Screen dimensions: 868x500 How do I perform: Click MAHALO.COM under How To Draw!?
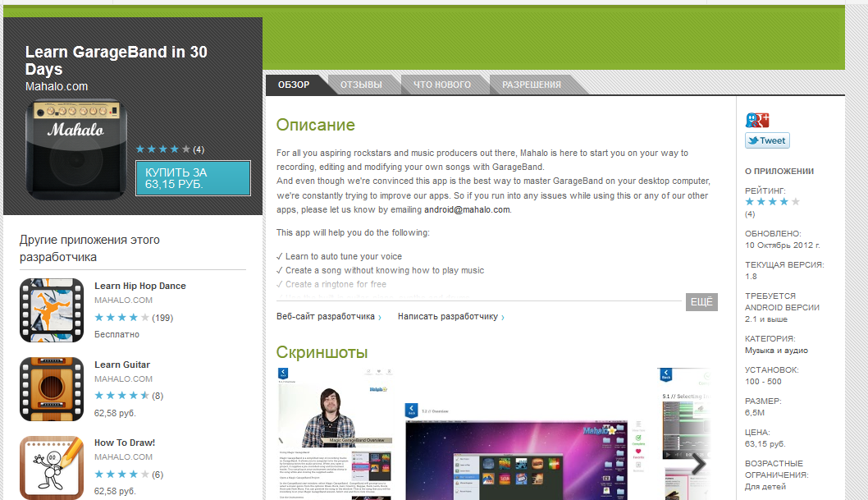pyautogui.click(x=123, y=456)
